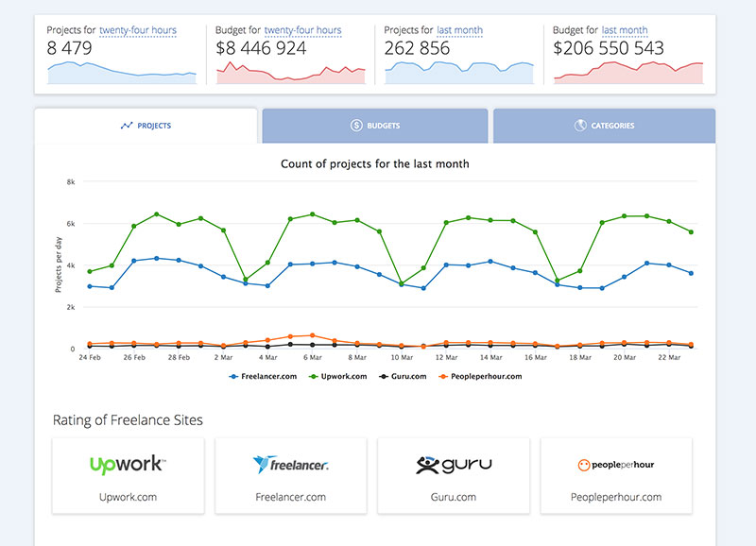Open the Freelancer.com rating card

291,476
